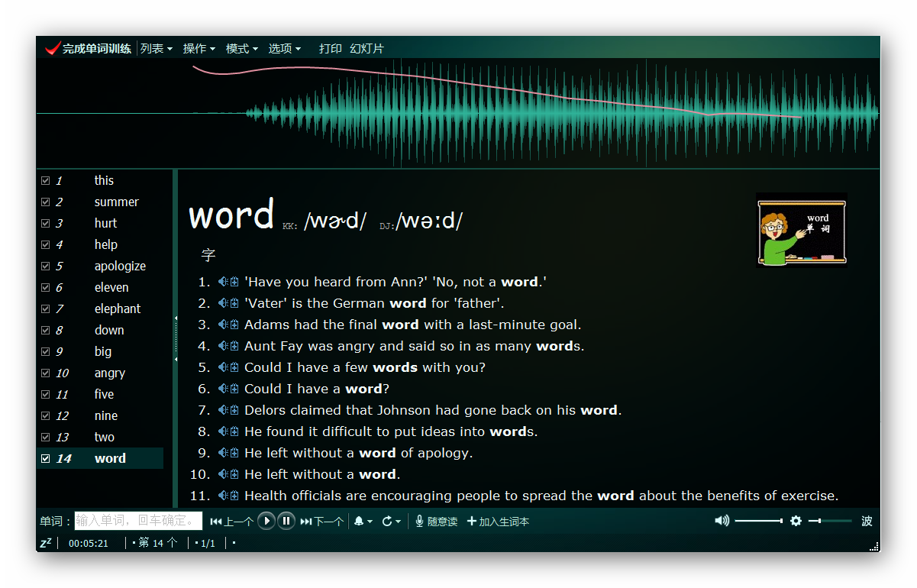Toggle the checkbox for 'hurt'

(46, 224)
